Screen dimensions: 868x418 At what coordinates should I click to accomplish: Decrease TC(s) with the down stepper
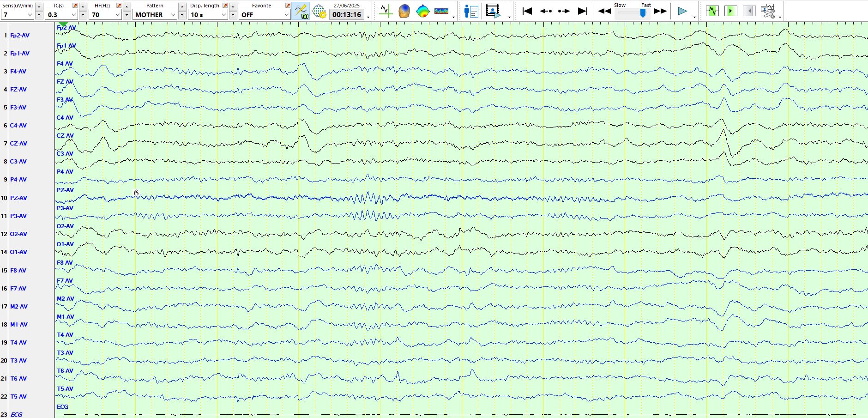point(83,15)
